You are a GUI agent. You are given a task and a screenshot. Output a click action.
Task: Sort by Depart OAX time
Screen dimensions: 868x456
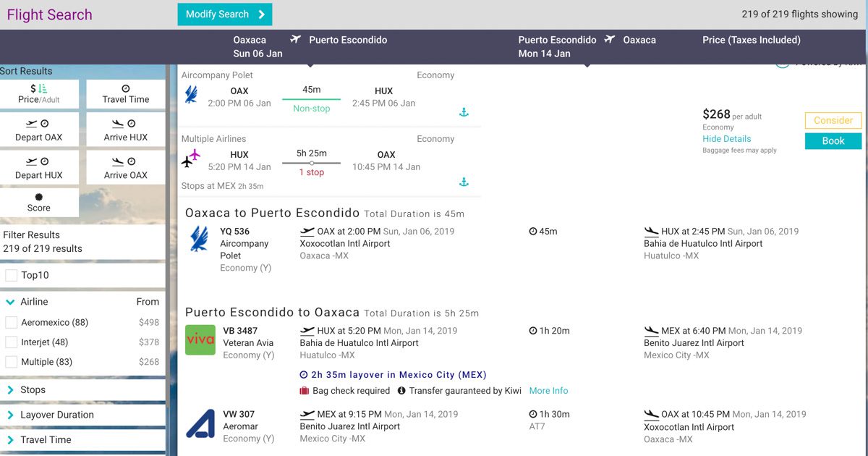click(39, 131)
